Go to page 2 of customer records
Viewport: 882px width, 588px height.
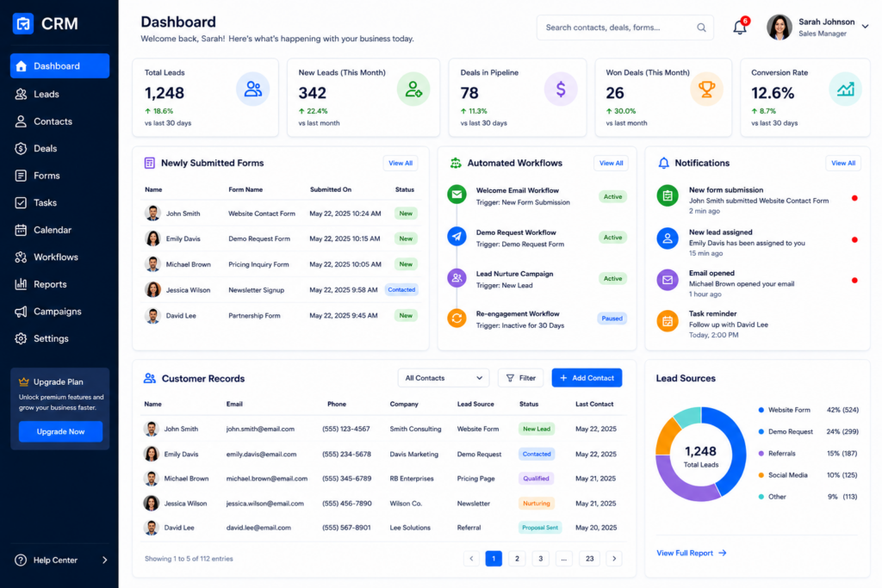517,558
